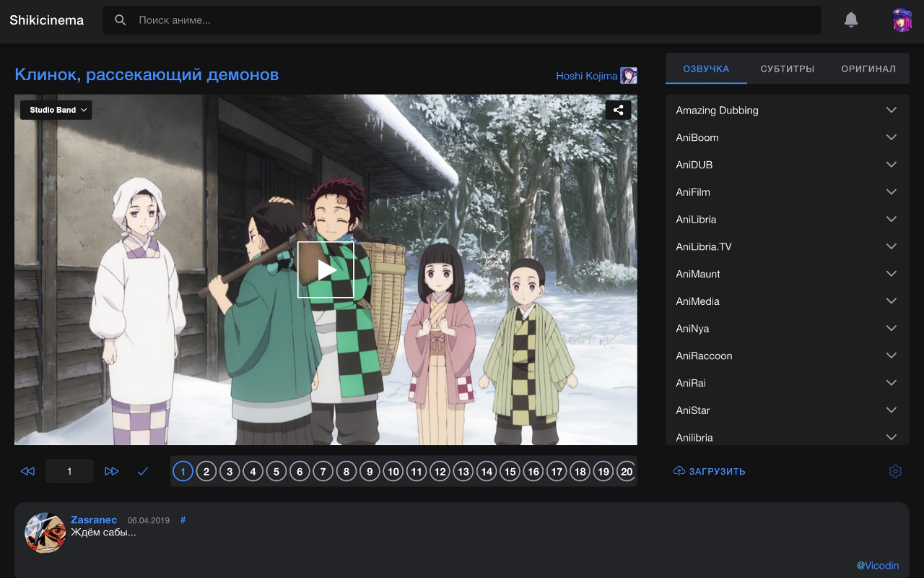
Task: Switch to the ОРИГИНАЛ tab
Action: point(868,69)
